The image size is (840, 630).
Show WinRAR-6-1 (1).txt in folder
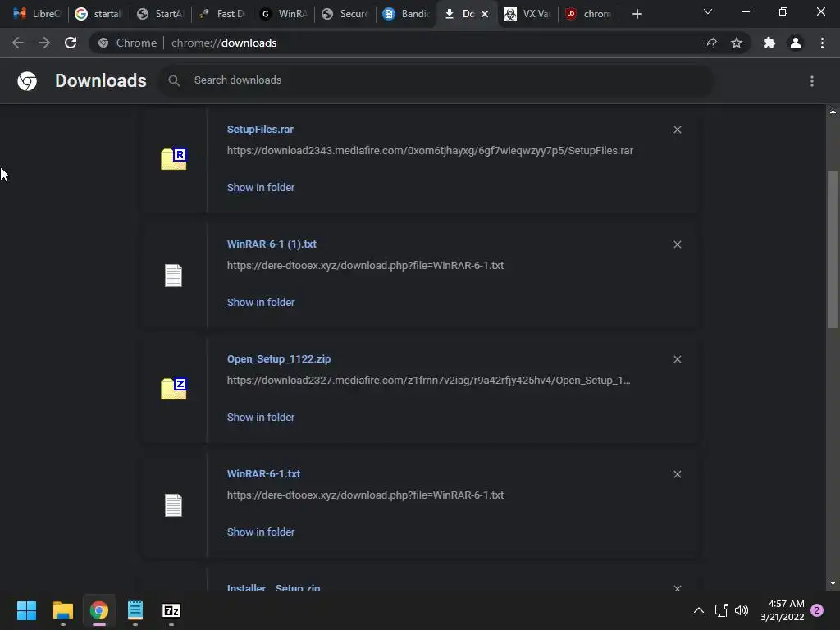[261, 302]
